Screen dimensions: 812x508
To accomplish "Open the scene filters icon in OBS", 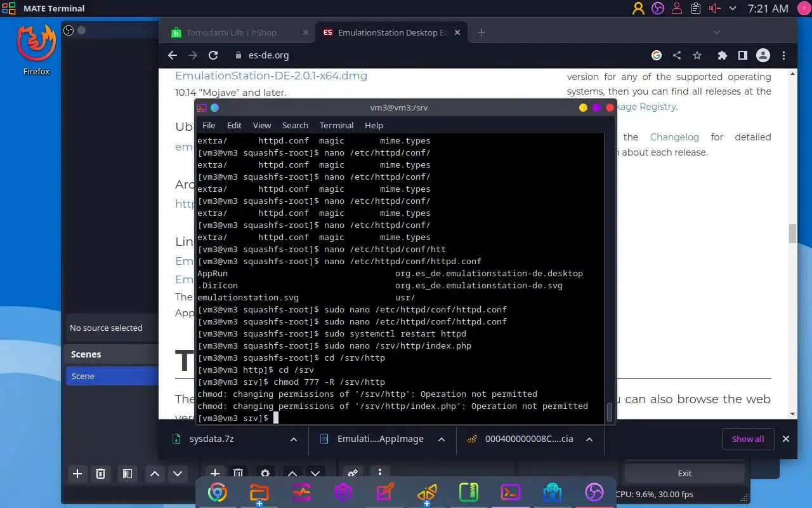I will click(x=127, y=473).
